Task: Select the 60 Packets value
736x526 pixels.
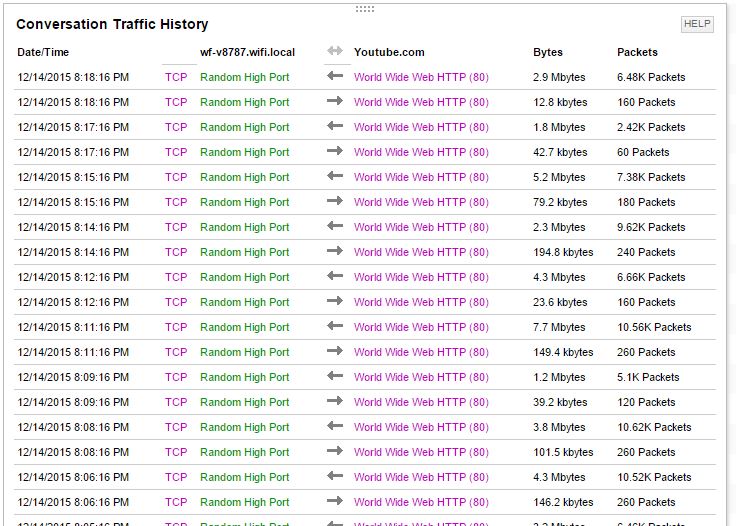Action: pyautogui.click(x=643, y=152)
